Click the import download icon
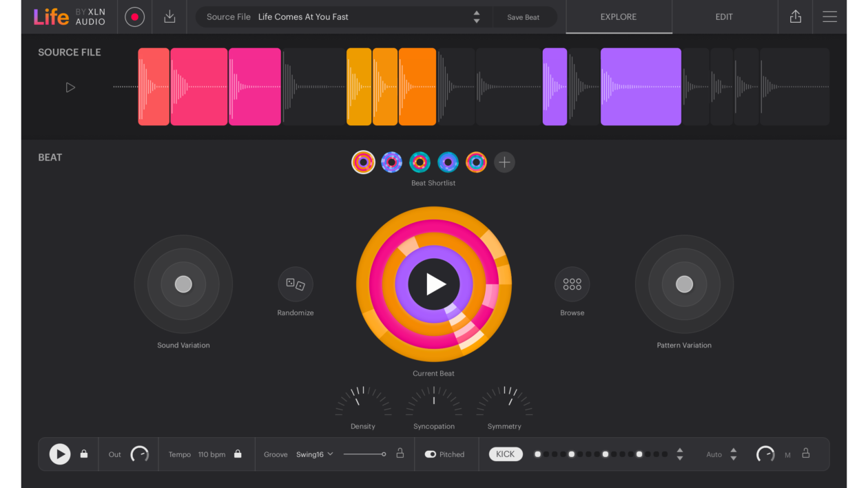This screenshot has width=868, height=488. [169, 17]
